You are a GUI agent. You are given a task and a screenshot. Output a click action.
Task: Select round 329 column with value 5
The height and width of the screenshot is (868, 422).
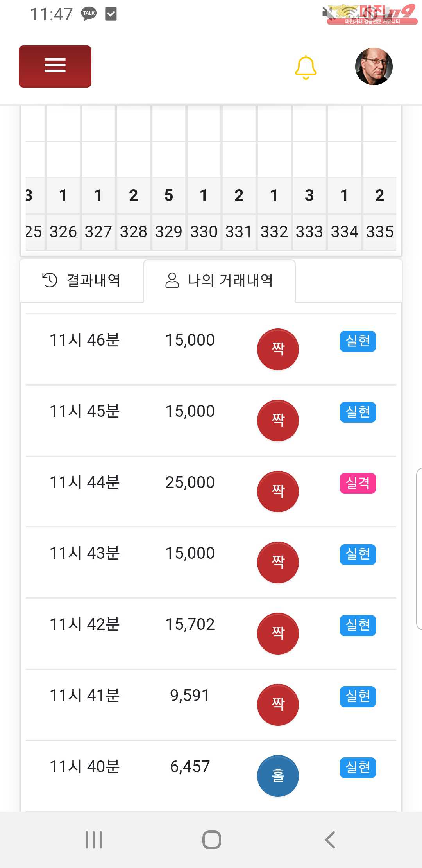pyautogui.click(x=168, y=195)
